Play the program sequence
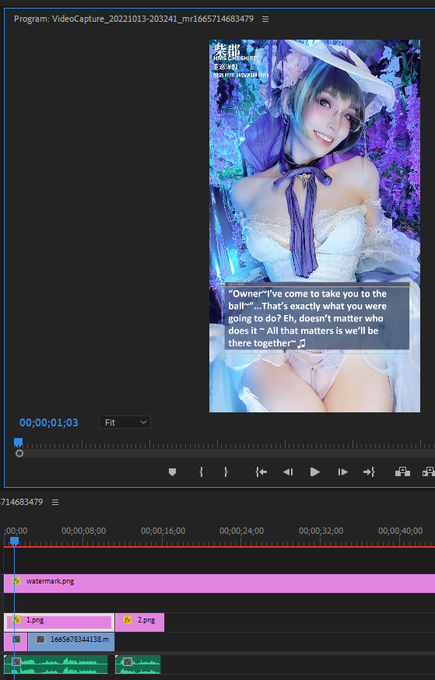 pyautogui.click(x=315, y=472)
